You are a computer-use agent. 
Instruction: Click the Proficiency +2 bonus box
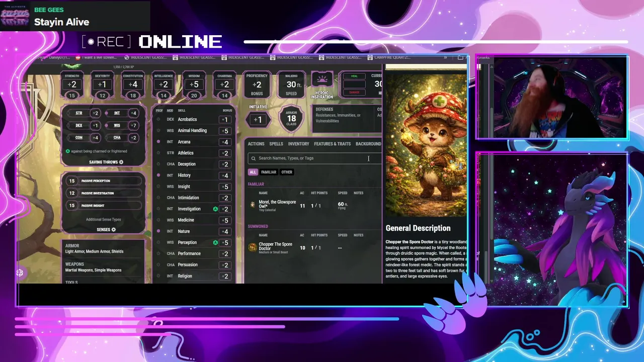pos(257,85)
